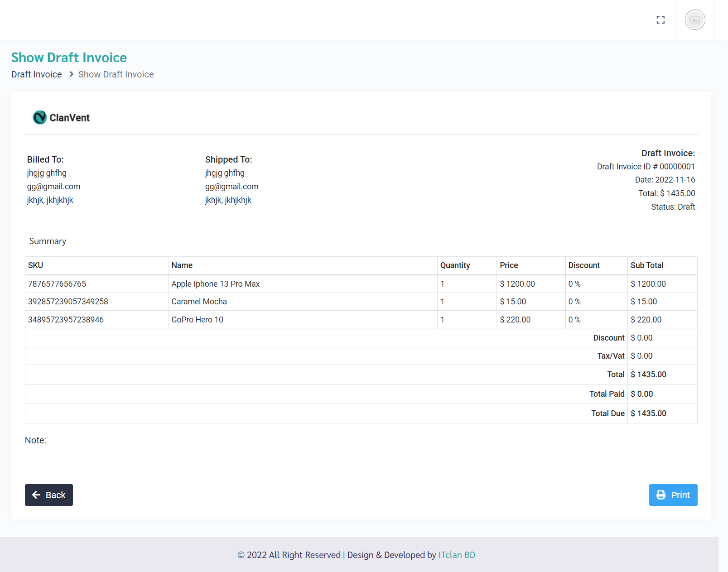Image resolution: width=728 pixels, height=572 pixels.
Task: Click the Quantity column header
Action: click(x=455, y=265)
